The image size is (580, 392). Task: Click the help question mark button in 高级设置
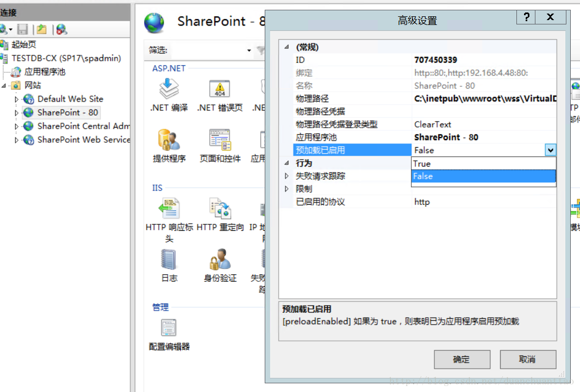[526, 17]
